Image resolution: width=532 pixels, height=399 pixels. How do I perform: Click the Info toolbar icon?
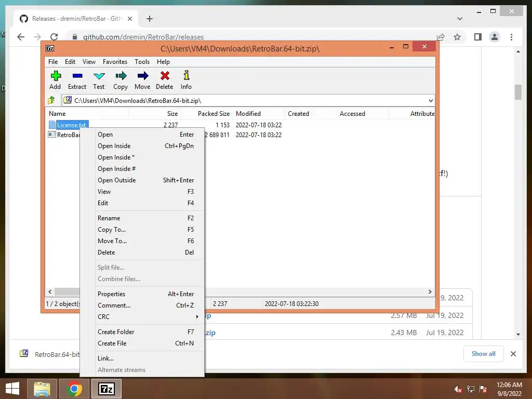click(x=186, y=80)
